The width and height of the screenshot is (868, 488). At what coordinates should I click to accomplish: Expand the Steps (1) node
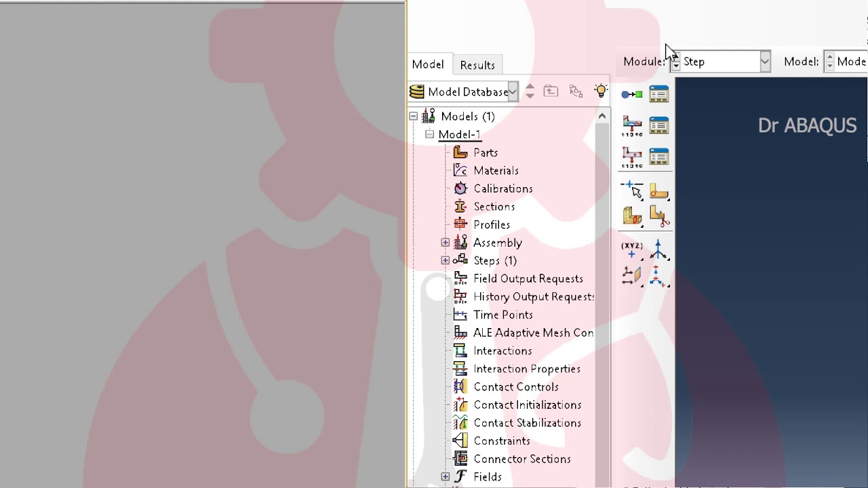[446, 260]
